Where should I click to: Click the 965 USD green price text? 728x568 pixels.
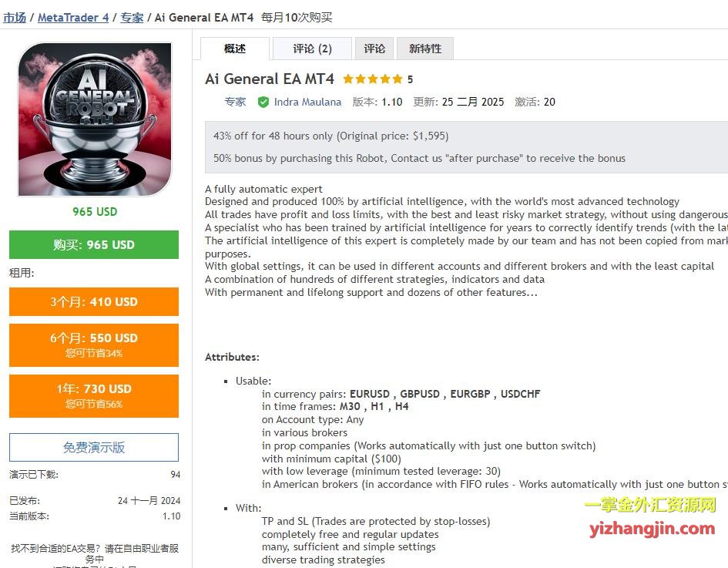click(x=95, y=212)
